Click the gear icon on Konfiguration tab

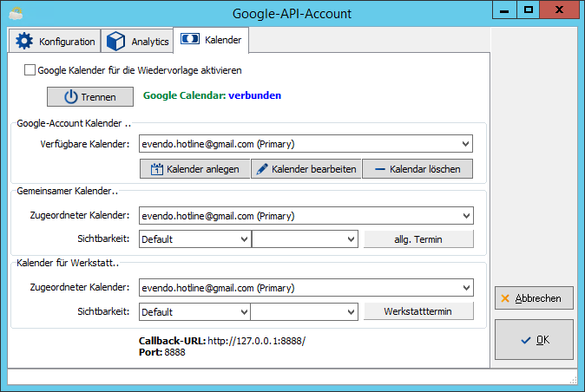[x=24, y=41]
